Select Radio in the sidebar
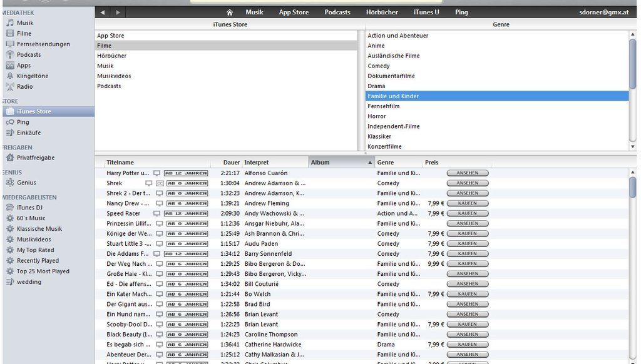641x364 pixels. (24, 87)
